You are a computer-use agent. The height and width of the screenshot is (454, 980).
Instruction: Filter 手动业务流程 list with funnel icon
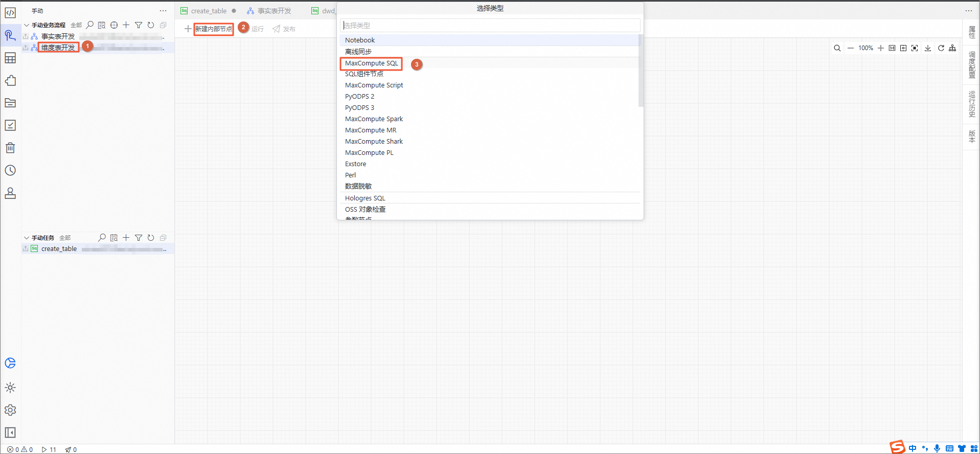point(139,25)
